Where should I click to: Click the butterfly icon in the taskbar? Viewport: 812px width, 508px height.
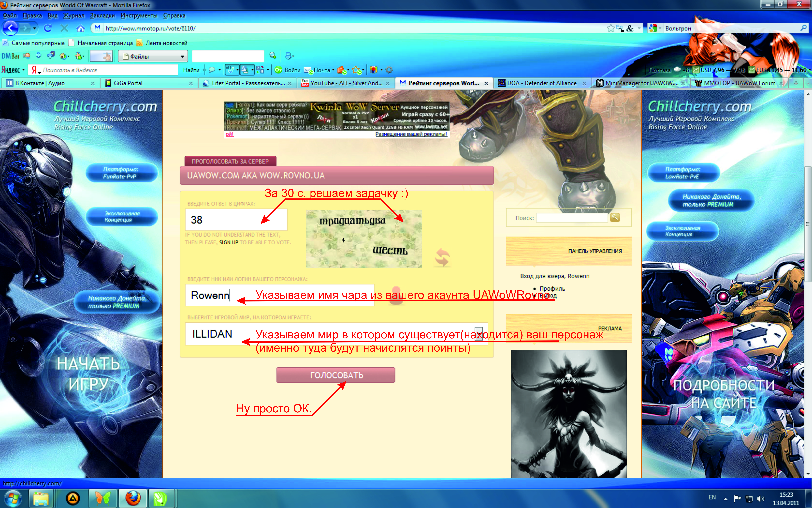pos(103,498)
